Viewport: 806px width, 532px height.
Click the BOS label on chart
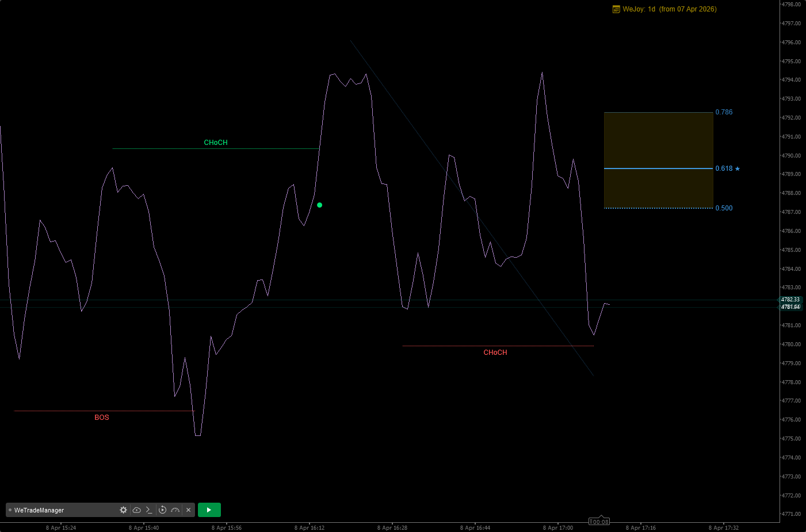(102, 417)
